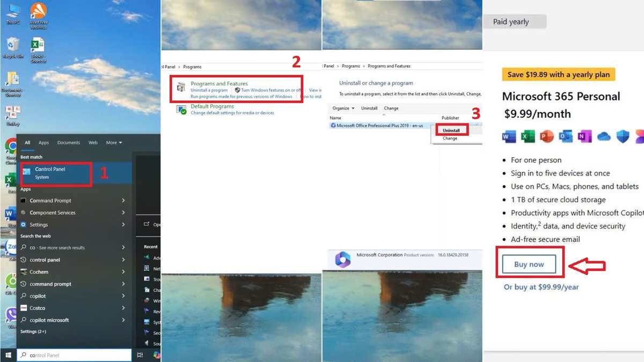Open the Default Programs heading link

click(213, 106)
